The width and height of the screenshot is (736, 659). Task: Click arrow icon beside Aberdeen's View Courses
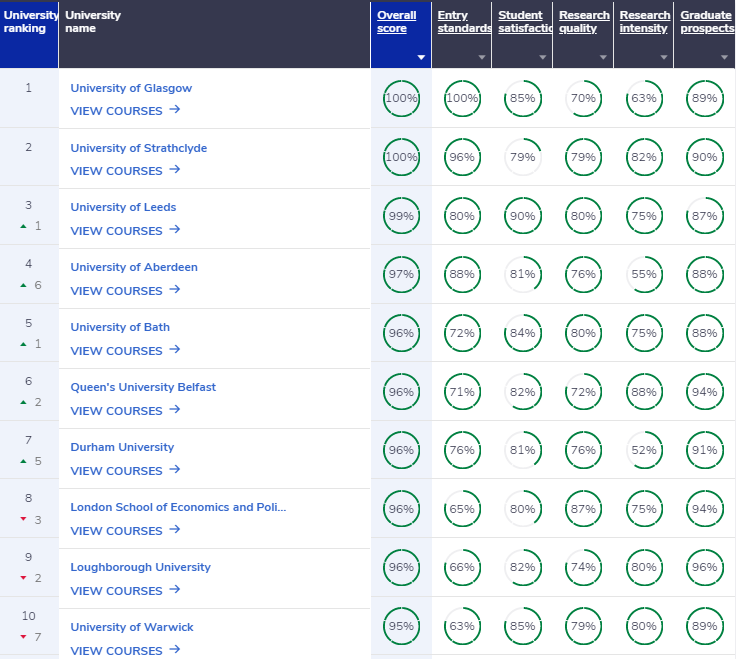[175, 290]
